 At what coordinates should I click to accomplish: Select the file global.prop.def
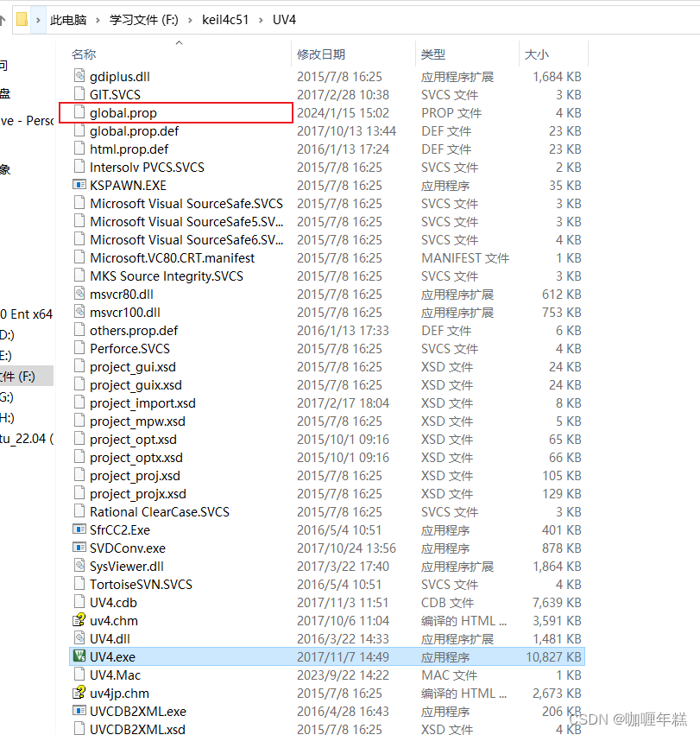click(x=134, y=130)
